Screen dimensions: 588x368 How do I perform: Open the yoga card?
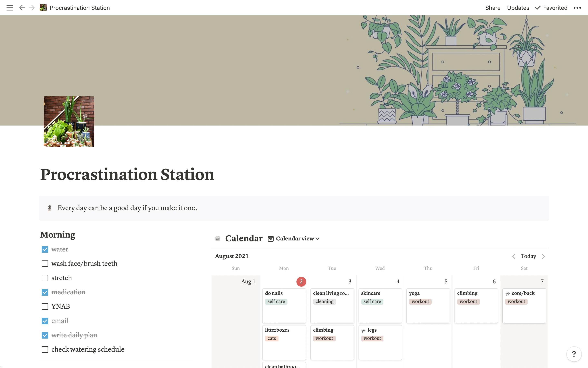pos(428,306)
